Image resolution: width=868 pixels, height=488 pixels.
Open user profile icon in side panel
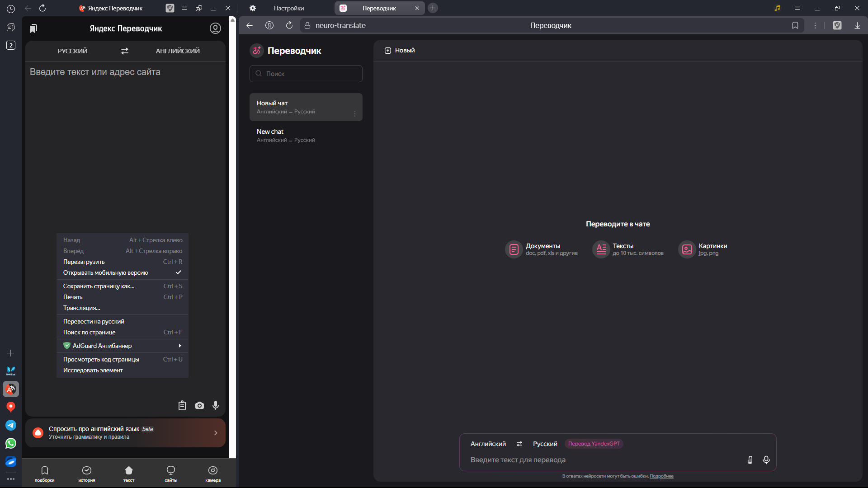coord(215,28)
